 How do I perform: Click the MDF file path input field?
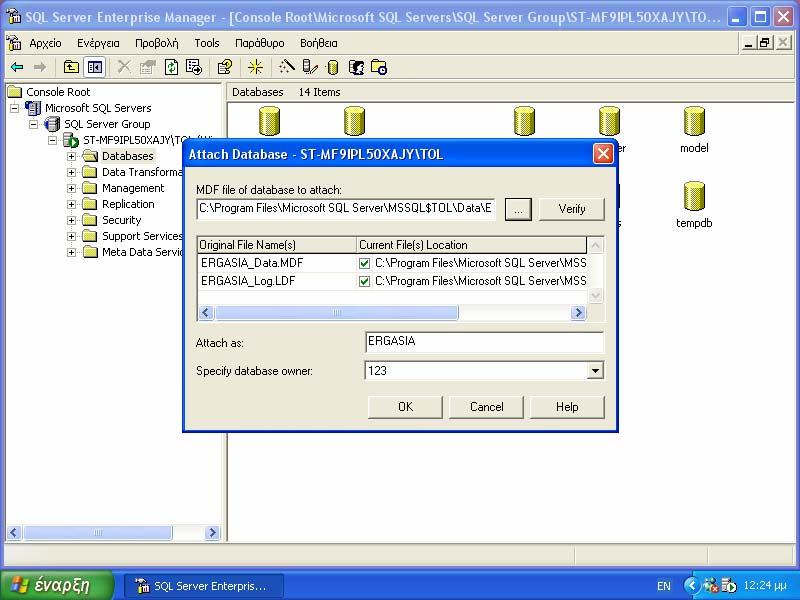[x=345, y=208]
